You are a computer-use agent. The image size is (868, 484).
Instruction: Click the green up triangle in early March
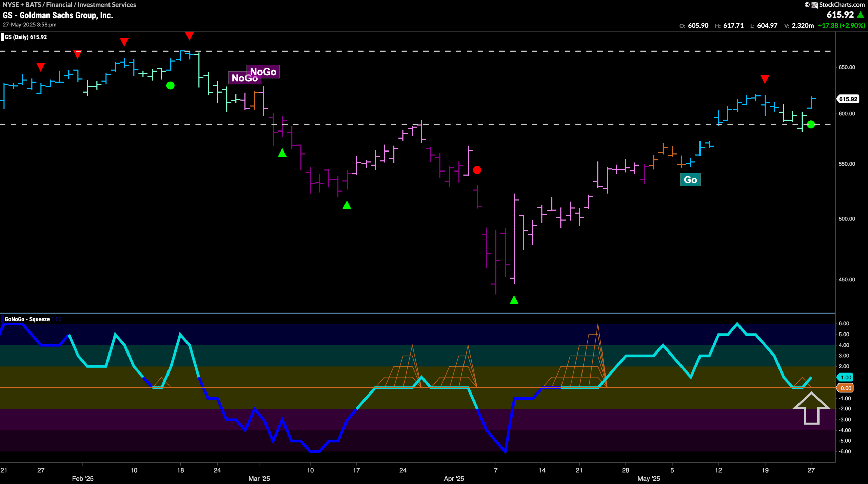[x=282, y=153]
